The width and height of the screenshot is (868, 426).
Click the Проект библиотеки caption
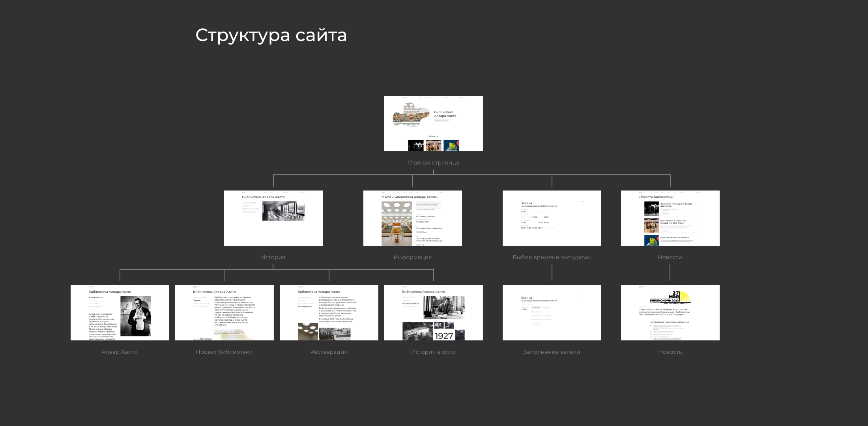224,352
